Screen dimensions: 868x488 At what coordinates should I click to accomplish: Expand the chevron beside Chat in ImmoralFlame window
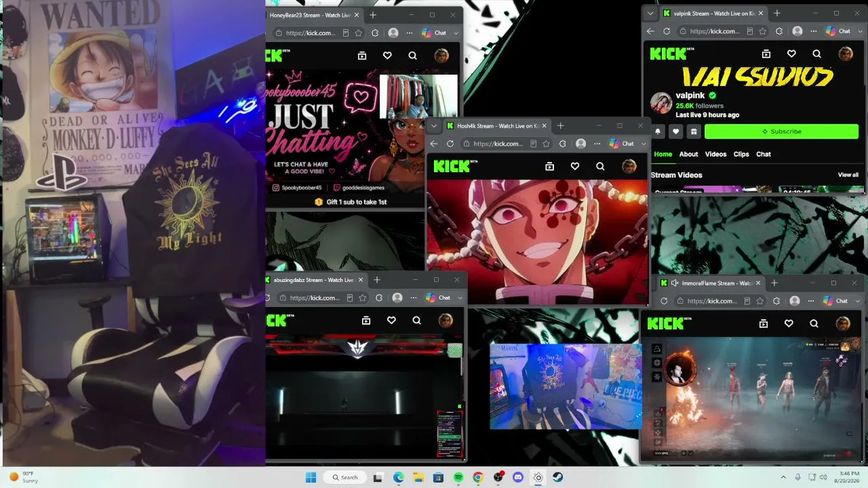click(857, 301)
